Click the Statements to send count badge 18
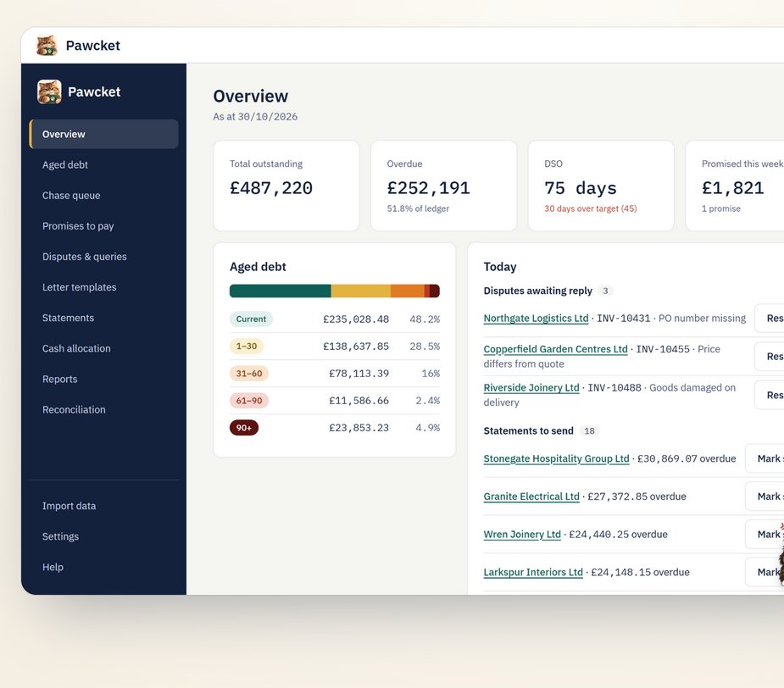 [590, 431]
